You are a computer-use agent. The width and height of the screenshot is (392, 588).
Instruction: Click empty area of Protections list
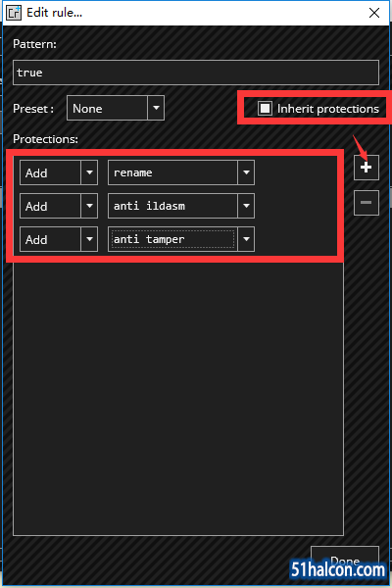pyautogui.click(x=178, y=398)
